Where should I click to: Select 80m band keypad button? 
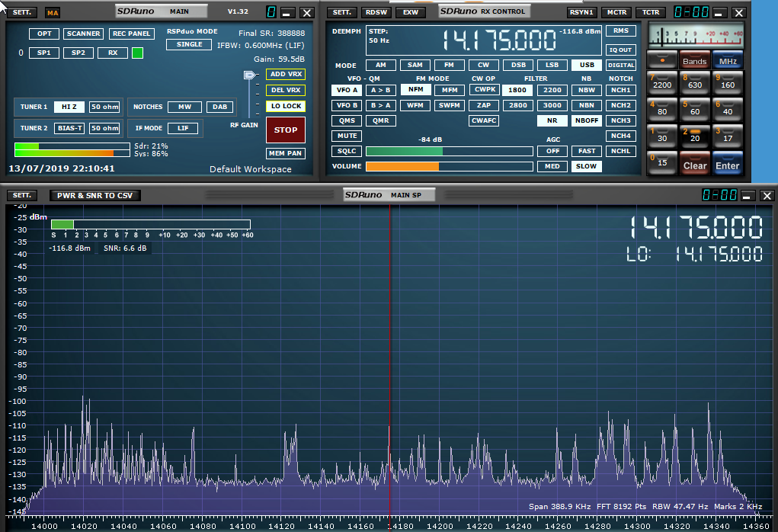(x=662, y=109)
